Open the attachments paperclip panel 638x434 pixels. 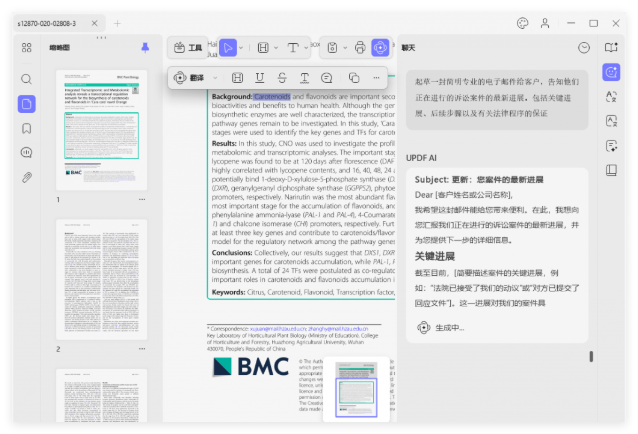tap(26, 177)
